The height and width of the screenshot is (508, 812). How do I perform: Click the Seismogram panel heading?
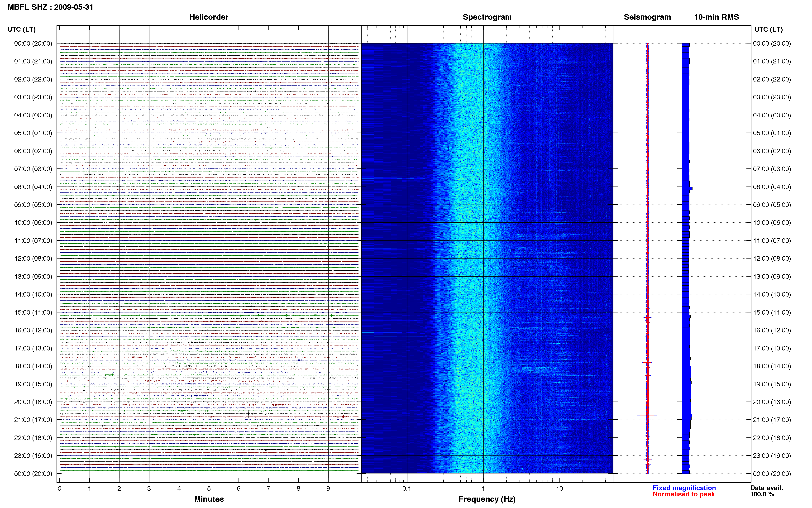(647, 17)
